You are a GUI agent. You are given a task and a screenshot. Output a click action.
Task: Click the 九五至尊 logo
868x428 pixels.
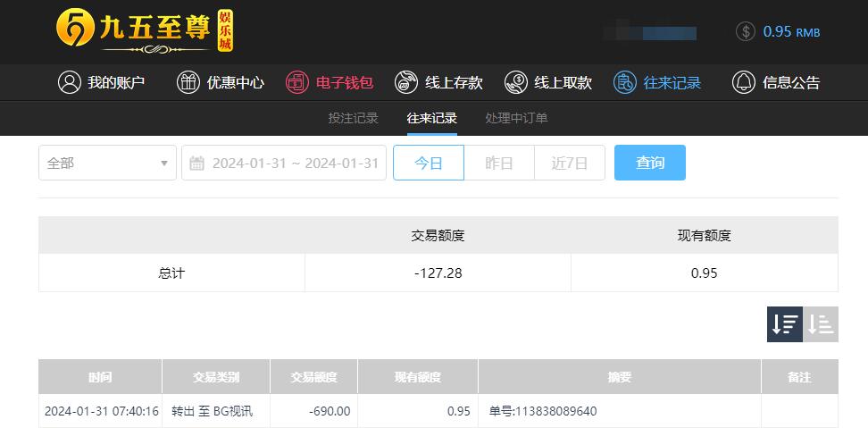pyautogui.click(x=145, y=31)
